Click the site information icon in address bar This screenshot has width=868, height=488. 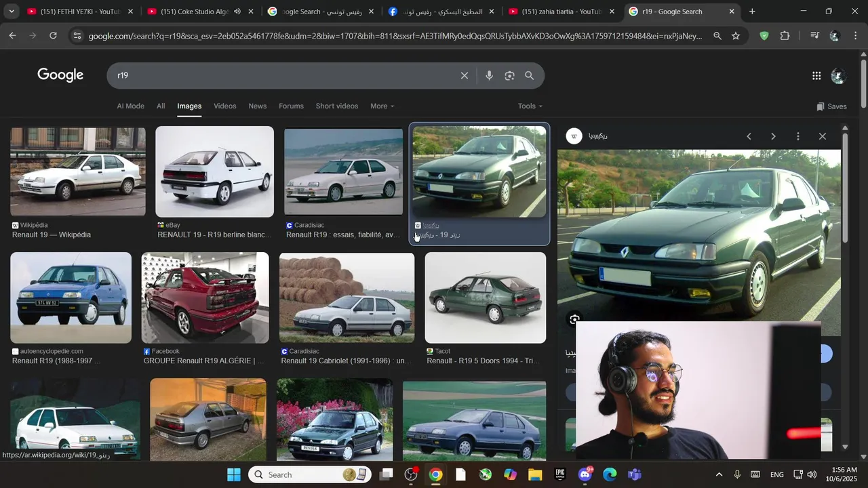pyautogui.click(x=76, y=36)
